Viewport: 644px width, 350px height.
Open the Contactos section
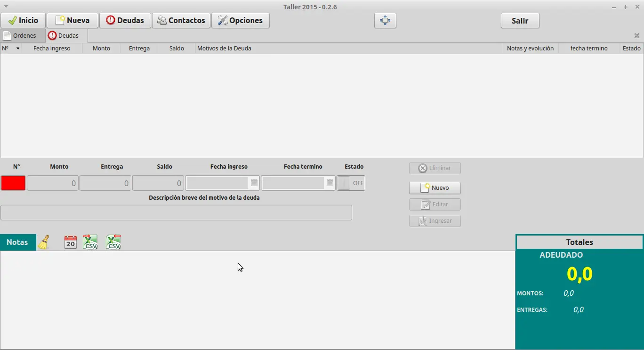(181, 21)
